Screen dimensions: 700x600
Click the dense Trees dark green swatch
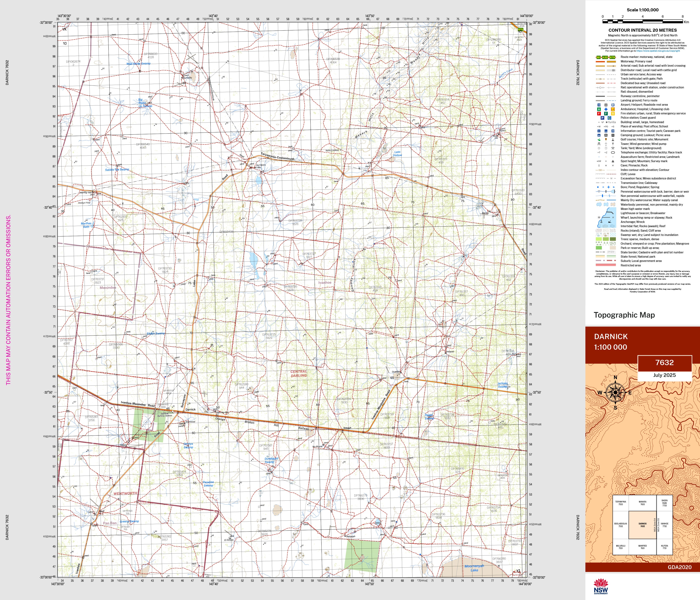pyautogui.click(x=613, y=239)
